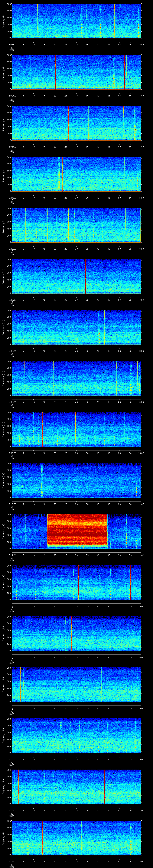
Task: Click the 5:14:00 start time label
Action: click(x=12, y=708)
